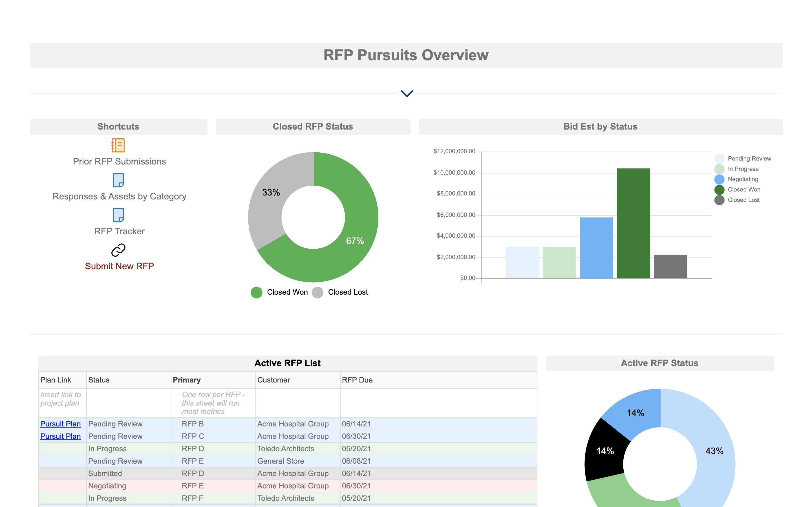Click the Status column header

tap(99, 380)
